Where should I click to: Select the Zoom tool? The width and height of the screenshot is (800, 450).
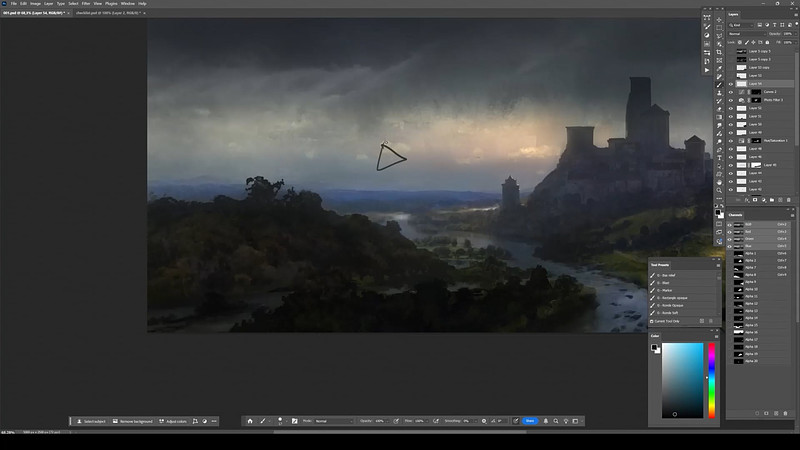(x=719, y=190)
